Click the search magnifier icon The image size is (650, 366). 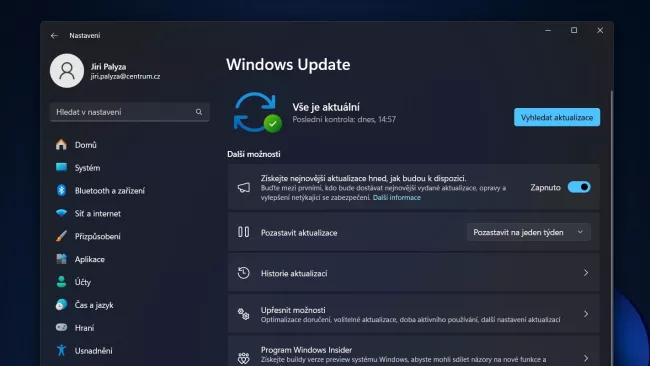(x=199, y=112)
